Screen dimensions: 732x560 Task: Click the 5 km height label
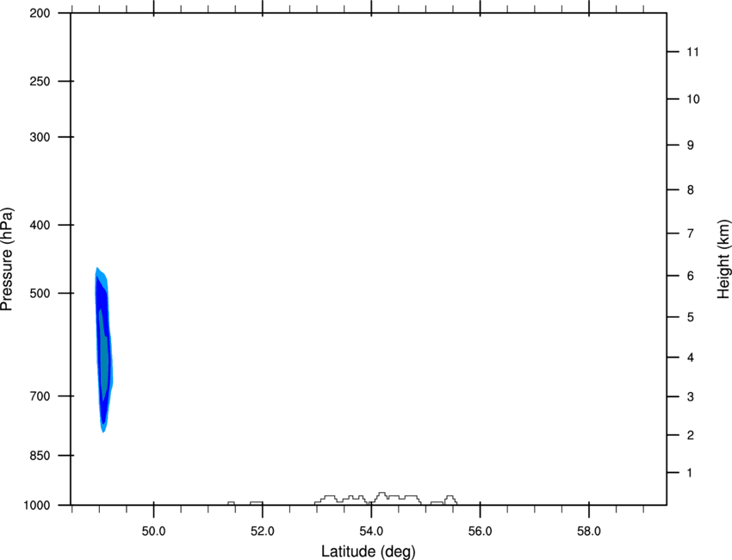click(691, 317)
